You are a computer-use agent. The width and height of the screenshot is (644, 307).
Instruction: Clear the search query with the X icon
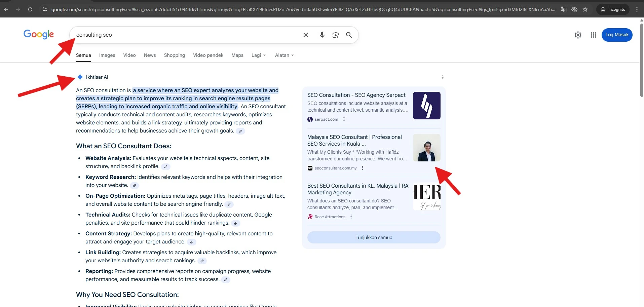305,35
